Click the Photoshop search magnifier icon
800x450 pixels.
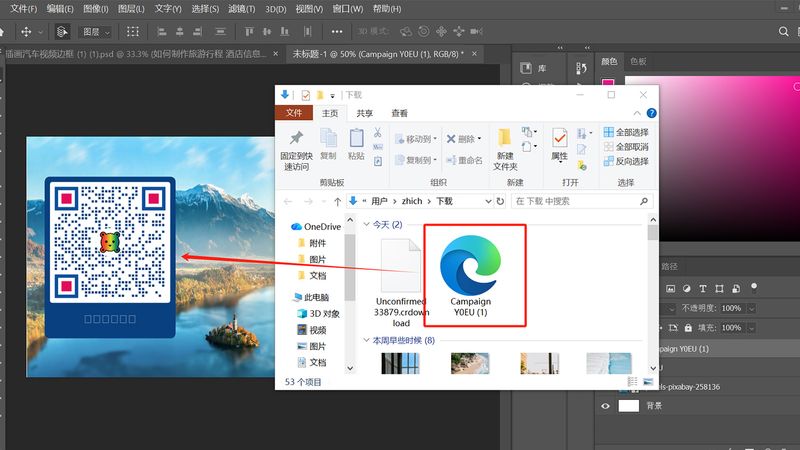click(784, 32)
